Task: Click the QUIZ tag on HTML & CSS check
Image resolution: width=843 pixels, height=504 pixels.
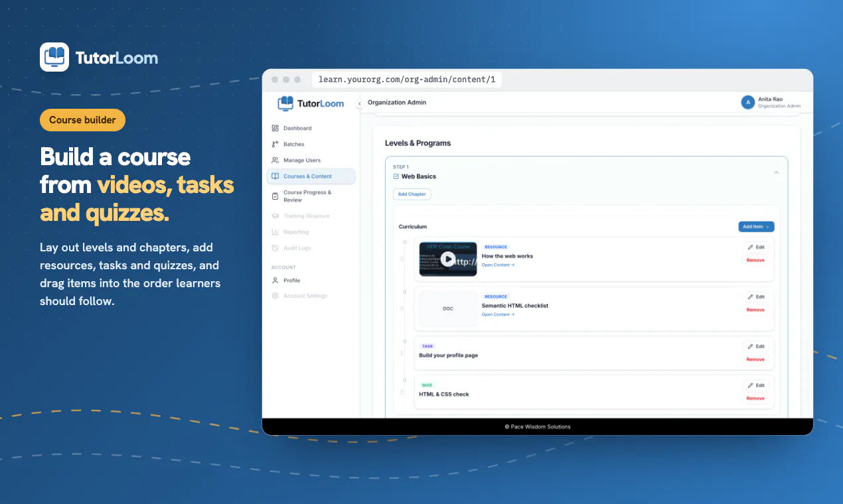Action: coord(427,385)
